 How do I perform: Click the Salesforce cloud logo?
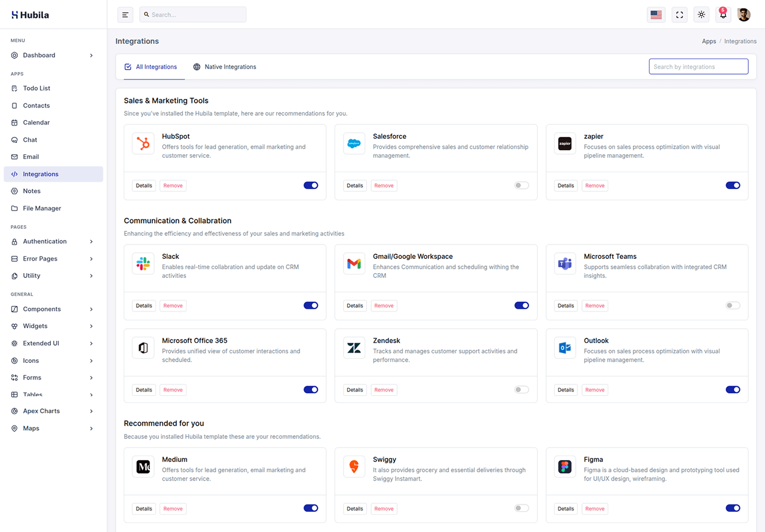point(354,143)
